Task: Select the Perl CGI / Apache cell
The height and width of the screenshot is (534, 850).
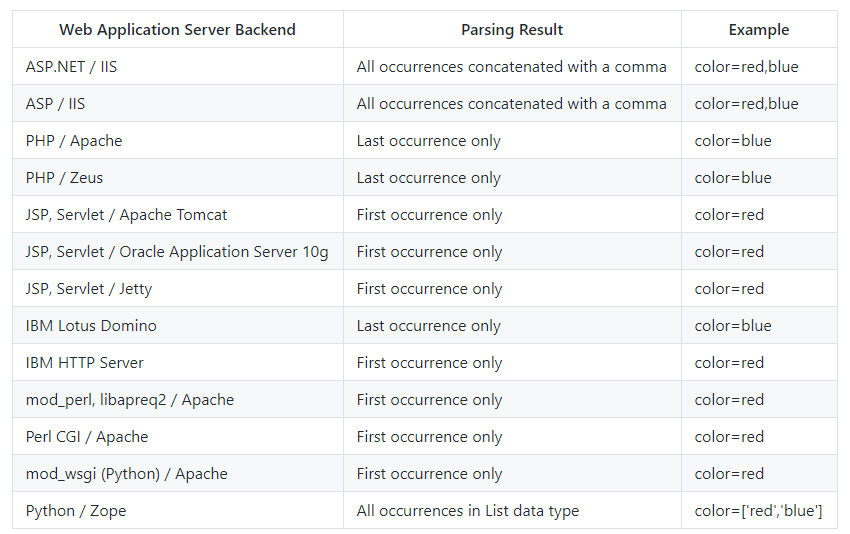Action: click(x=177, y=436)
